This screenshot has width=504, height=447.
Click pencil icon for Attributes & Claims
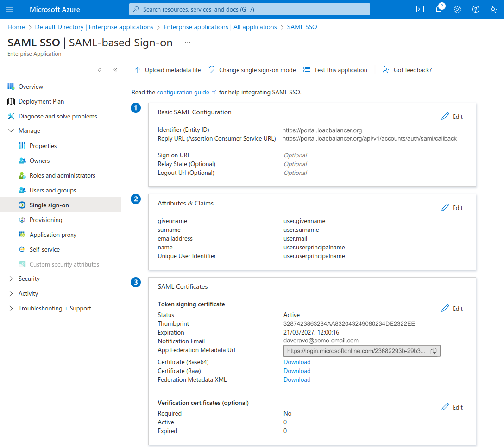coord(445,207)
